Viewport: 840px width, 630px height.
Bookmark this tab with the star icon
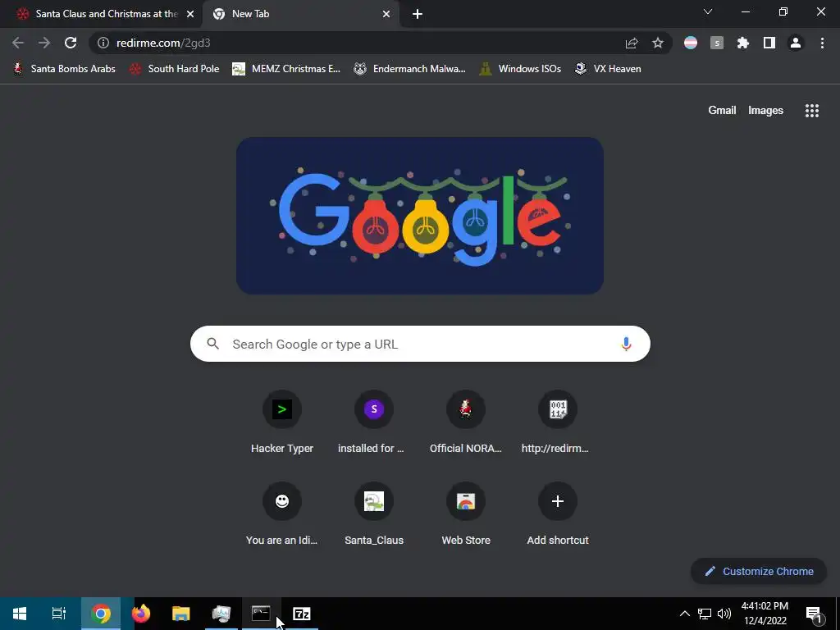tap(658, 43)
